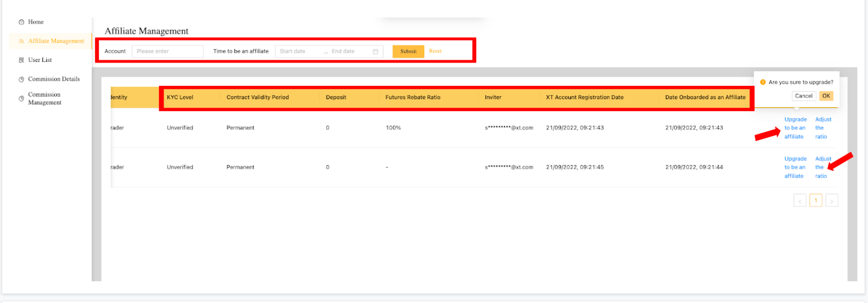Screen dimensions: 868x303
Task: Go to next page using right arrow
Action: tap(832, 200)
